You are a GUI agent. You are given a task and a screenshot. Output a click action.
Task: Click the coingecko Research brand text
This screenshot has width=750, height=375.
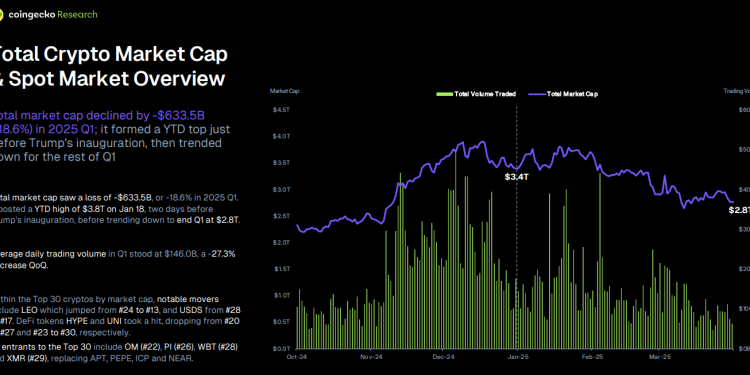[x=53, y=15]
